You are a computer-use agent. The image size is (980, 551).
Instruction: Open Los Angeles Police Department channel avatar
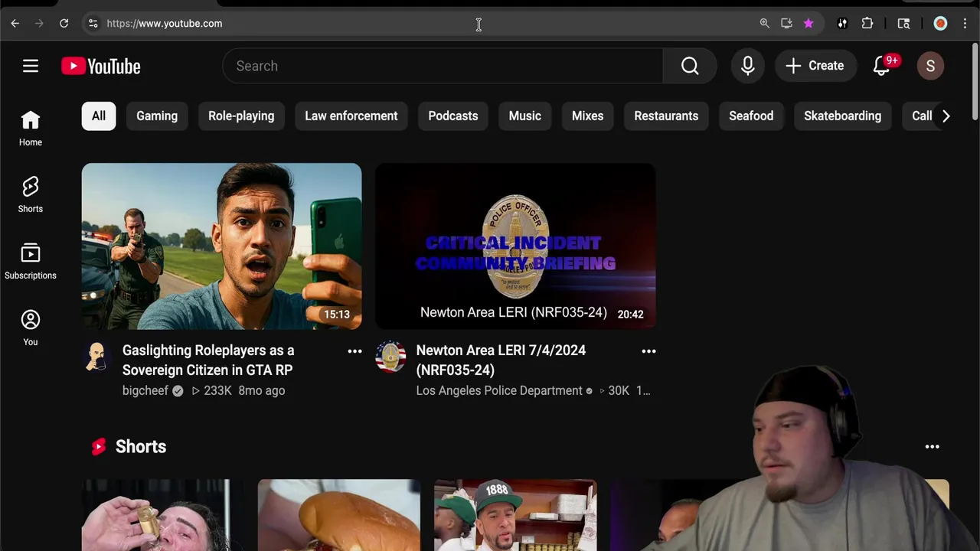coord(390,357)
